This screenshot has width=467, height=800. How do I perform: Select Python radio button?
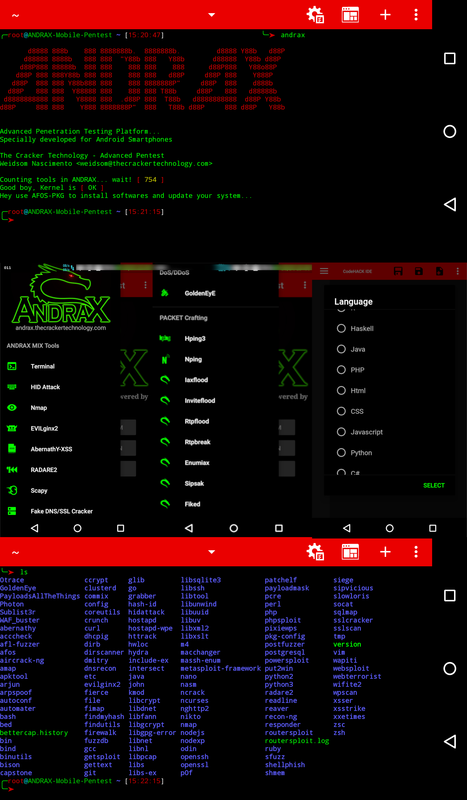click(341, 453)
